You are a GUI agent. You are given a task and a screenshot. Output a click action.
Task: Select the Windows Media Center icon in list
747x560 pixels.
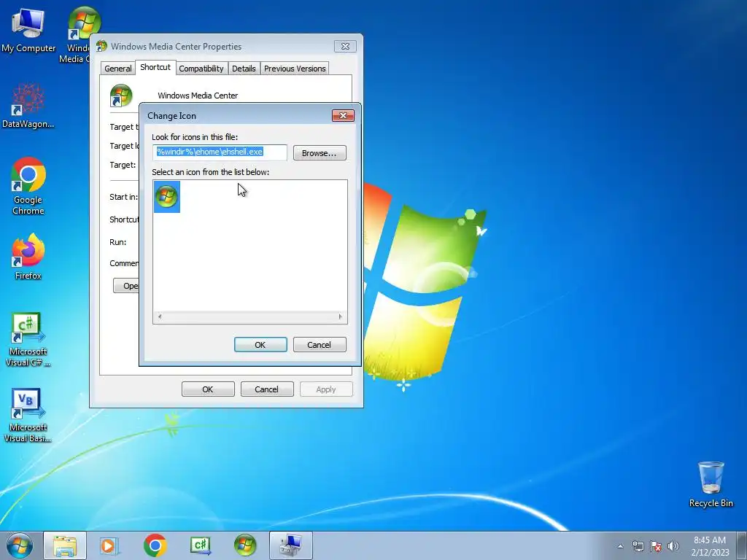[x=167, y=196]
